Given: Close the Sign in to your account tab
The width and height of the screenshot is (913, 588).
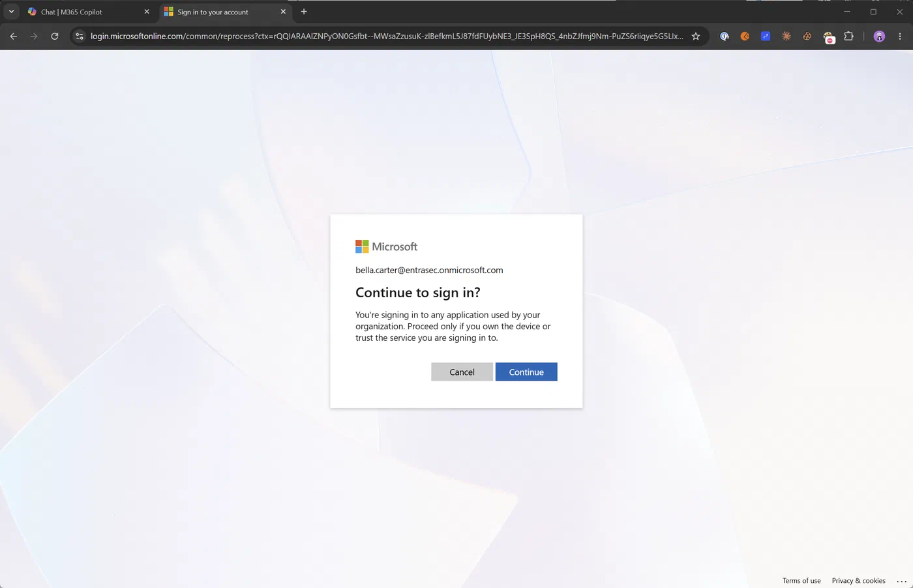Looking at the screenshot, I should (283, 12).
